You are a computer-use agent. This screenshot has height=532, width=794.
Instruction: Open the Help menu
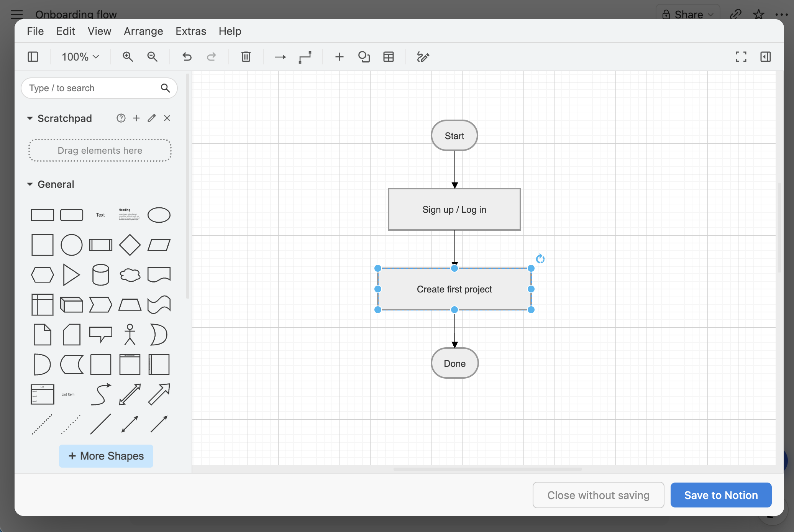click(x=230, y=31)
